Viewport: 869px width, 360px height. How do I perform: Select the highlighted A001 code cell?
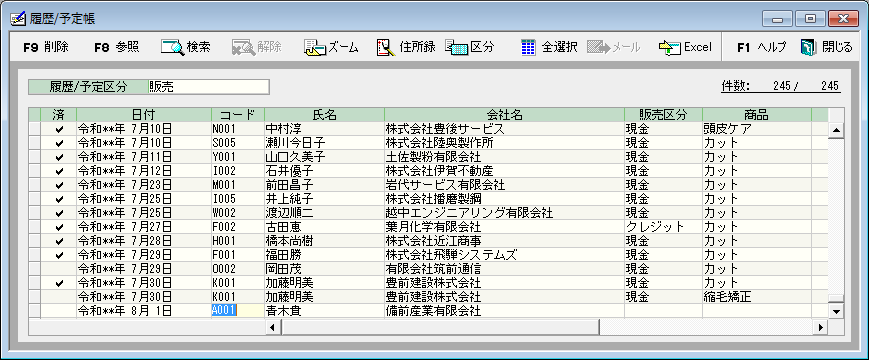pyautogui.click(x=238, y=311)
